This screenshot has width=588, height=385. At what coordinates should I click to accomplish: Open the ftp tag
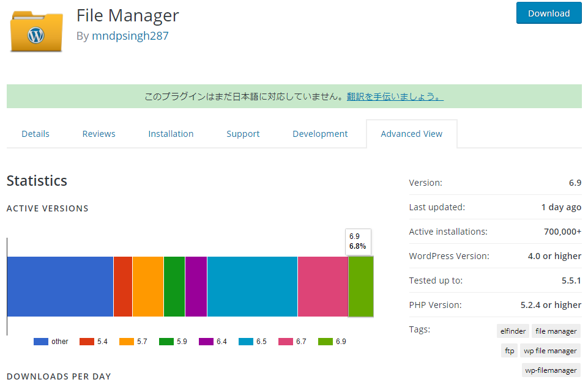click(509, 351)
